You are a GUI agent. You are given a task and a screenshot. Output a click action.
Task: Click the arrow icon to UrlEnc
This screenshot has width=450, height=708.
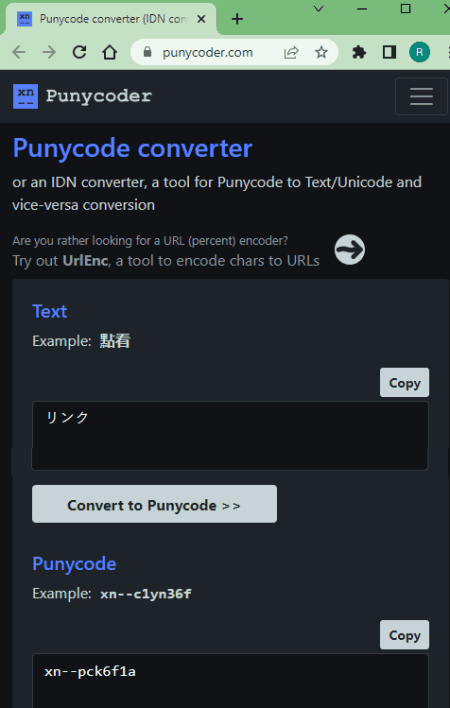(x=350, y=250)
